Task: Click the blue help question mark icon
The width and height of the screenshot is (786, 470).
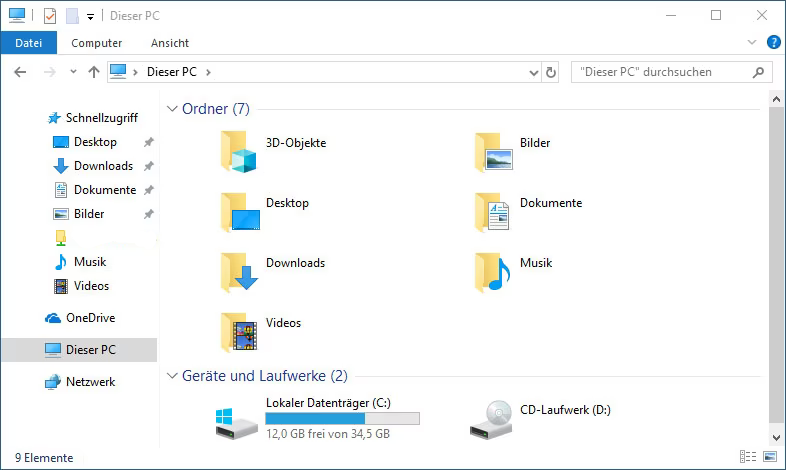Action: click(x=773, y=43)
